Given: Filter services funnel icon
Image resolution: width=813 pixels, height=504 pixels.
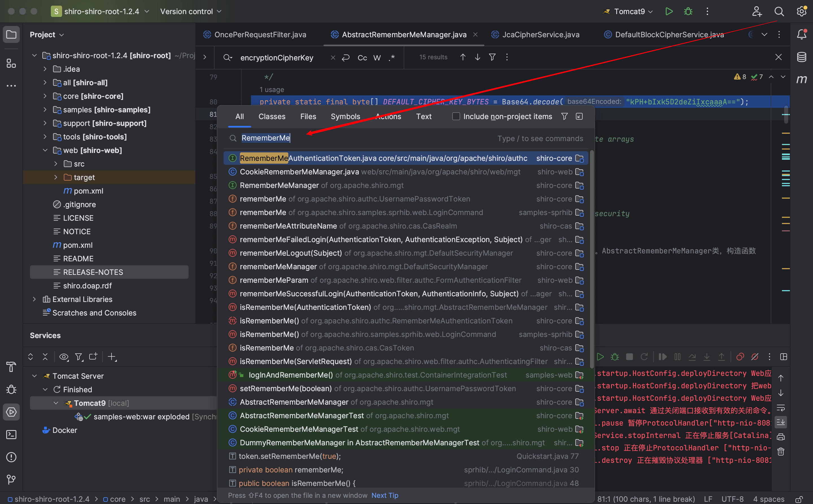Looking at the screenshot, I should pyautogui.click(x=79, y=357).
